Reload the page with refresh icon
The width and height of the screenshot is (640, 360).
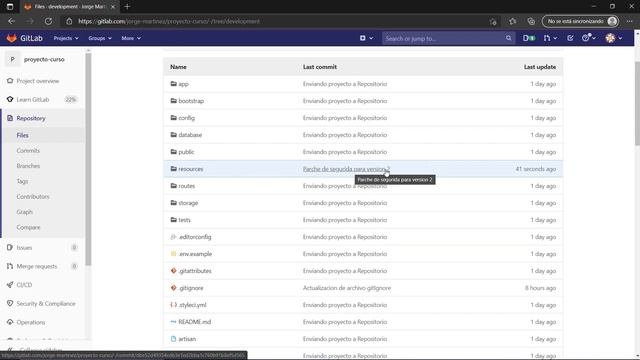(48, 21)
